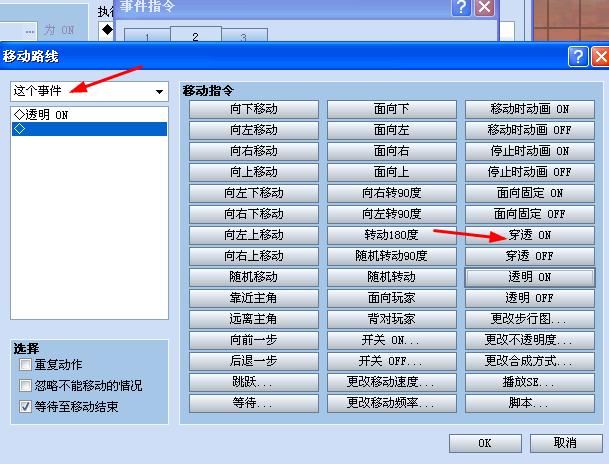
Task: Select the 透明 ON route entry
Action: pyautogui.click(x=89, y=115)
